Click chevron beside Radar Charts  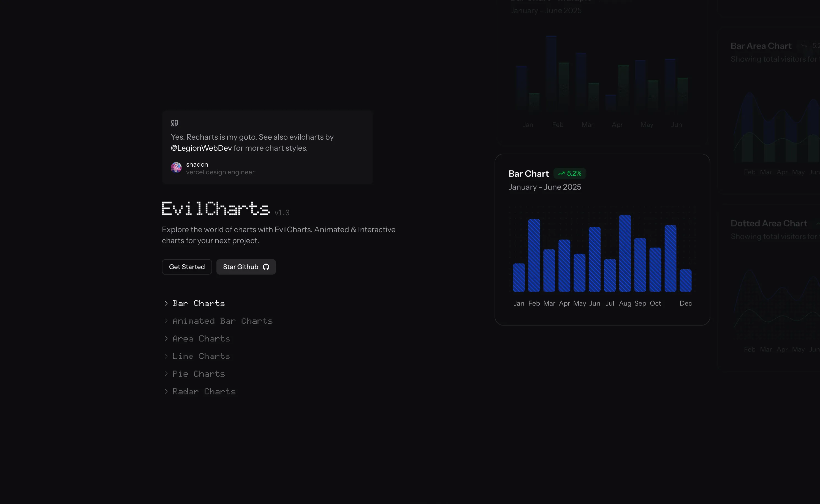[166, 392]
